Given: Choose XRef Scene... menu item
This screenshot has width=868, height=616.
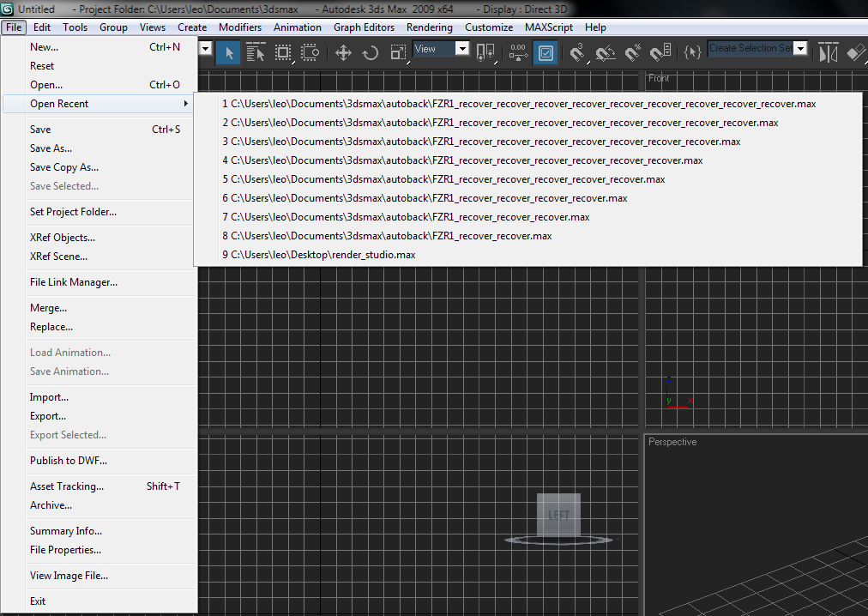Looking at the screenshot, I should [99, 256].
